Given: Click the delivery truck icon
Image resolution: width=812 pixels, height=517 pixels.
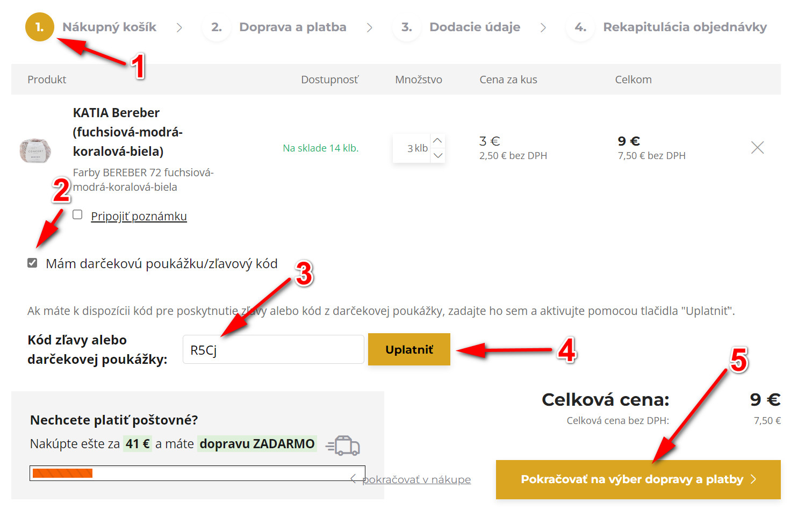Looking at the screenshot, I should tap(344, 446).
